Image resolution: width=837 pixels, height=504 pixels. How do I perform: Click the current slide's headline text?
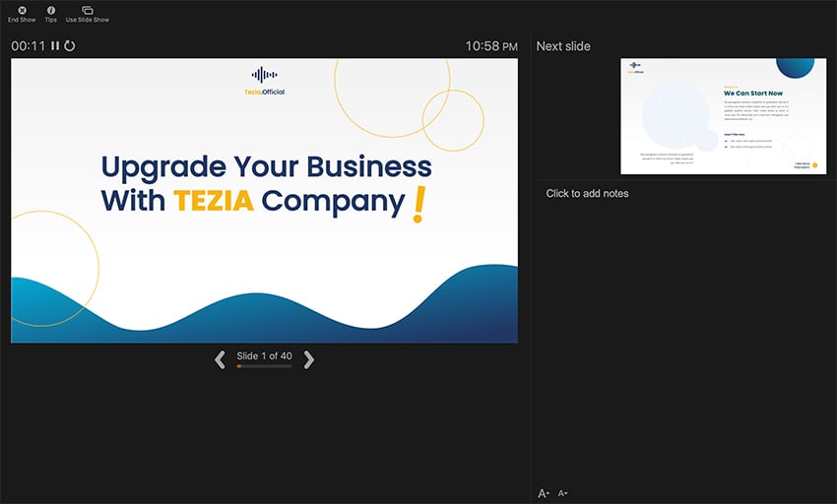[266, 183]
